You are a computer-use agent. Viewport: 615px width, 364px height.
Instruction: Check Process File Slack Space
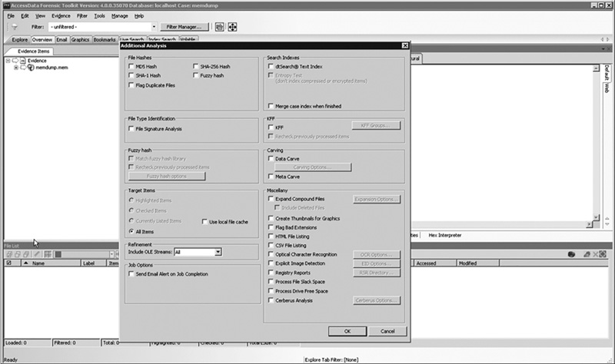pos(271,282)
